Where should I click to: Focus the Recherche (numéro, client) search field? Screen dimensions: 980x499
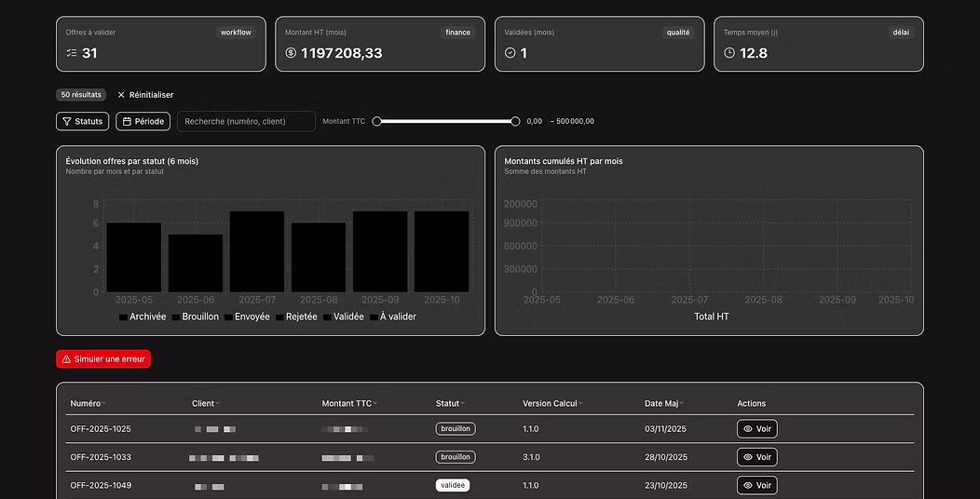tap(246, 121)
